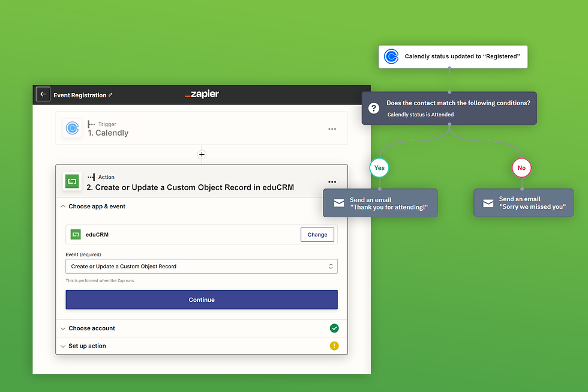Open the action step three-dot menu
The image size is (588, 392).
click(332, 182)
